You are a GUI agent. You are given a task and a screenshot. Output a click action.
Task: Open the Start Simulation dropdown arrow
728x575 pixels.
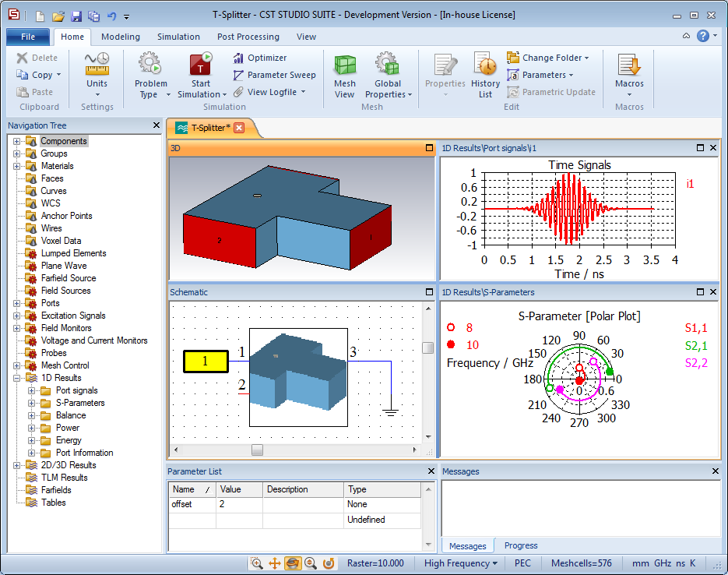point(225,95)
